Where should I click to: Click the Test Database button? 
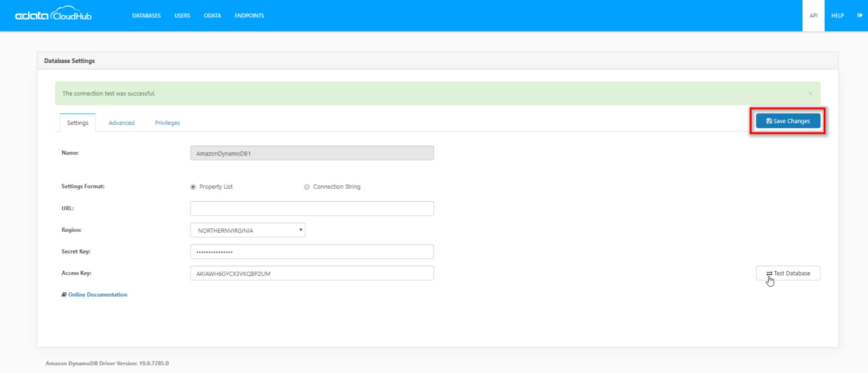pyautogui.click(x=788, y=273)
